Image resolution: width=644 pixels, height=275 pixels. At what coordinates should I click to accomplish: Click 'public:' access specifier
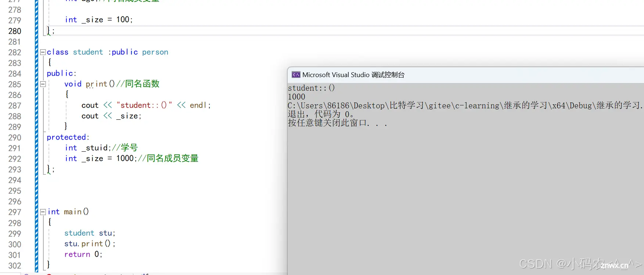[x=61, y=73]
